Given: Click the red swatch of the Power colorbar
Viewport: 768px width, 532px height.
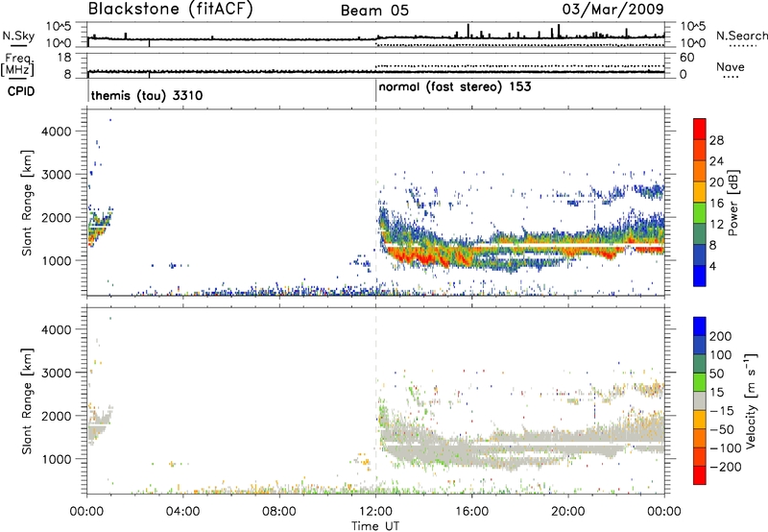Looking at the screenshot, I should pos(700,129).
